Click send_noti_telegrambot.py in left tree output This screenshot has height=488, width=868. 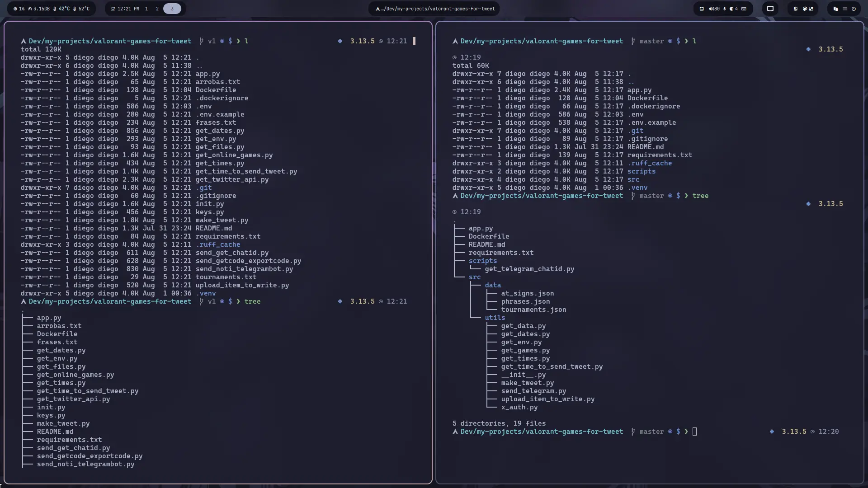[x=86, y=464]
